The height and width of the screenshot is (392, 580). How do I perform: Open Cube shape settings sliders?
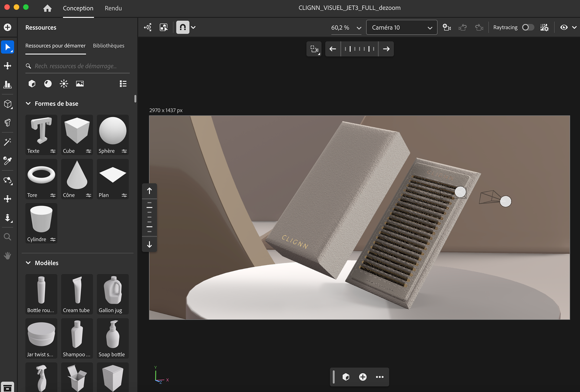tap(89, 151)
